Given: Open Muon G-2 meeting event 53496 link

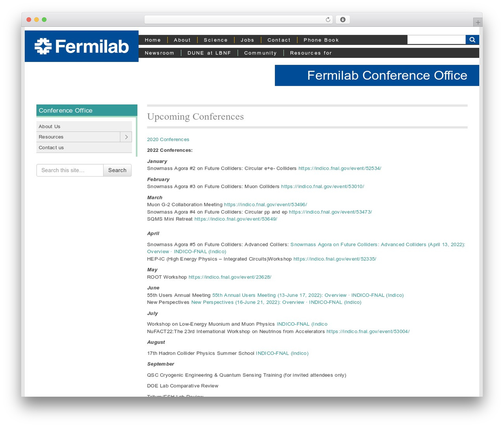Looking at the screenshot, I should click(265, 204).
